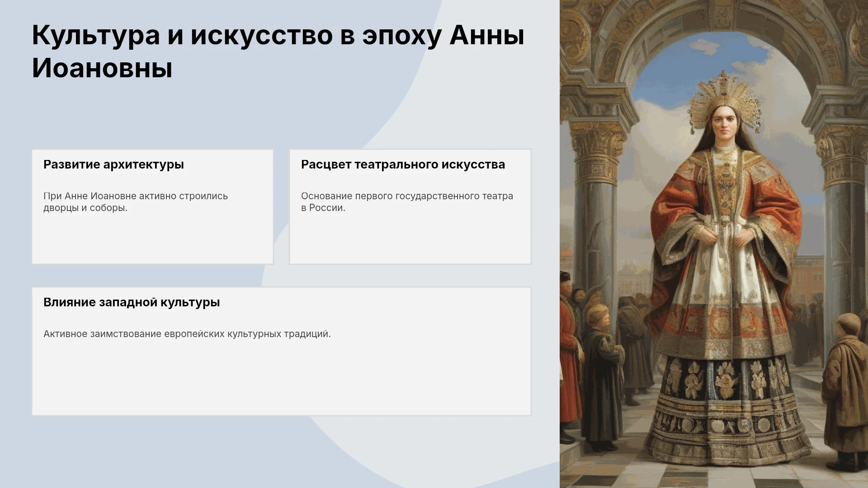868x488 pixels.
Task: Click the text about европейских культурных традиций
Action: pos(187,334)
